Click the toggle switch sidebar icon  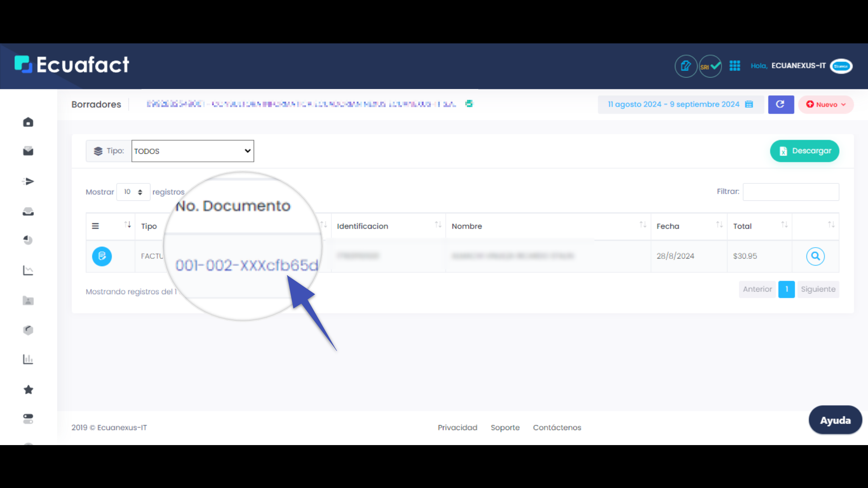pyautogui.click(x=28, y=419)
